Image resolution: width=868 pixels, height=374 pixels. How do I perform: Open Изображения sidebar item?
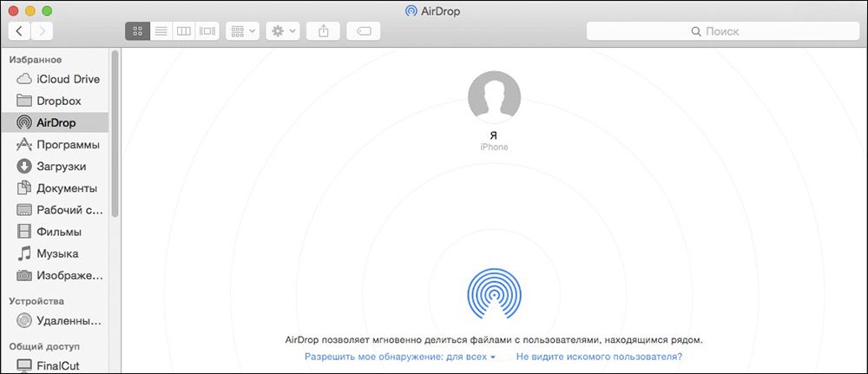point(55,275)
